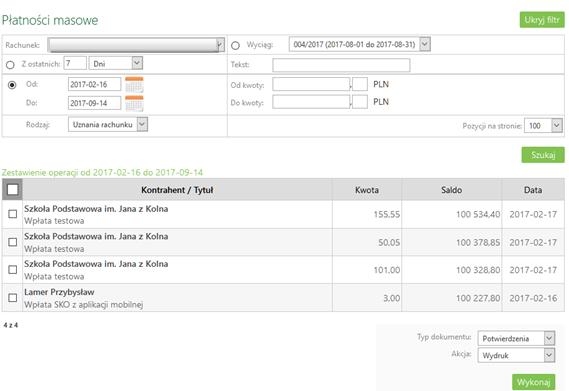Open the Akcja Wydruk dropdown

pos(516,355)
